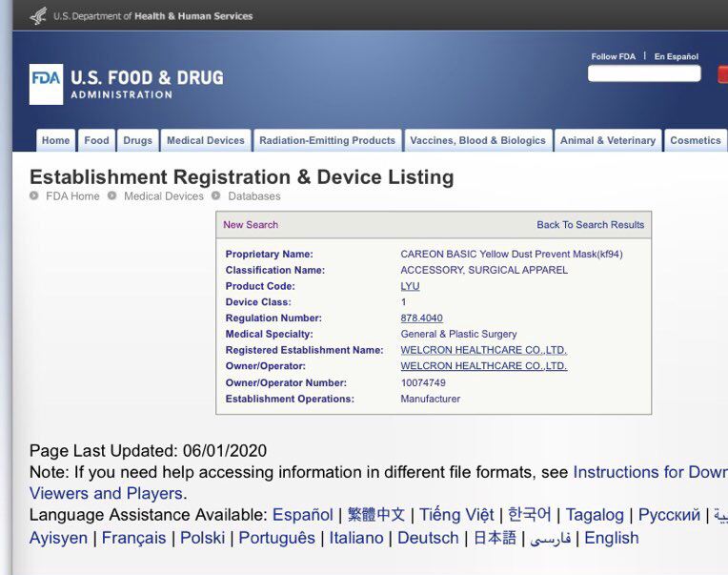
Task: Select 日本語 language assistance
Action: pyautogui.click(x=495, y=538)
